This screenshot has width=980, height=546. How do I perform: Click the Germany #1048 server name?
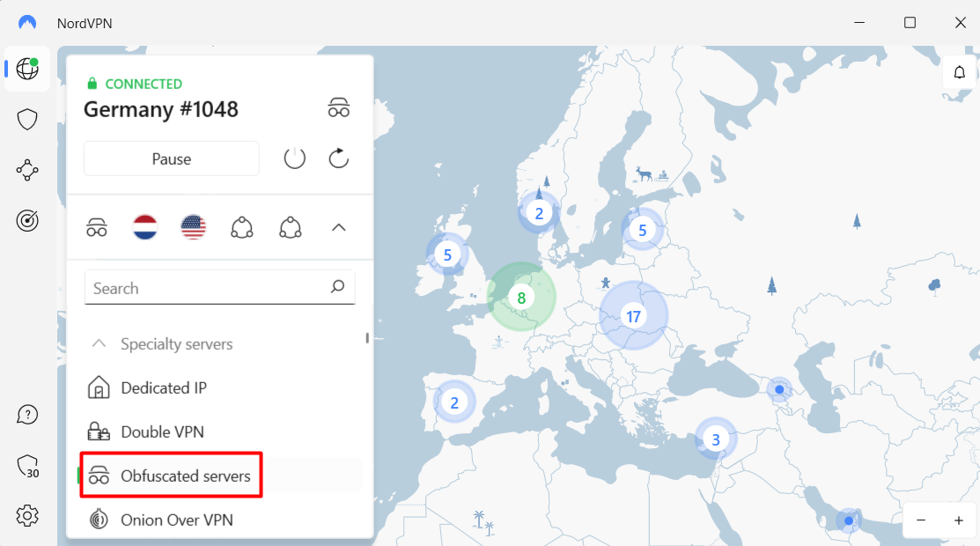tap(161, 109)
